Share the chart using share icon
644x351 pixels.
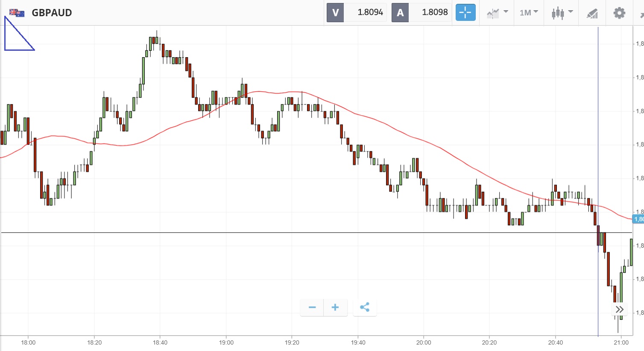(365, 307)
